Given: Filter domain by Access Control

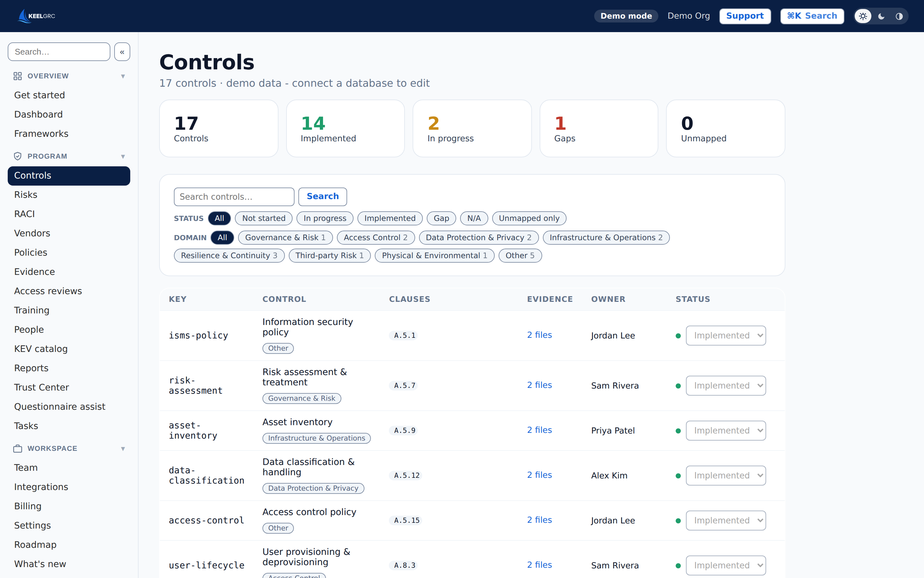Looking at the screenshot, I should pyautogui.click(x=375, y=237).
